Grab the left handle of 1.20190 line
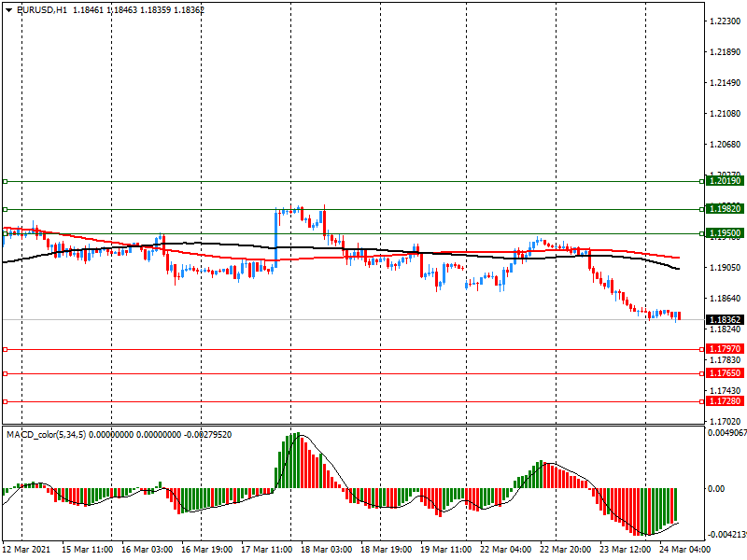 5,181
